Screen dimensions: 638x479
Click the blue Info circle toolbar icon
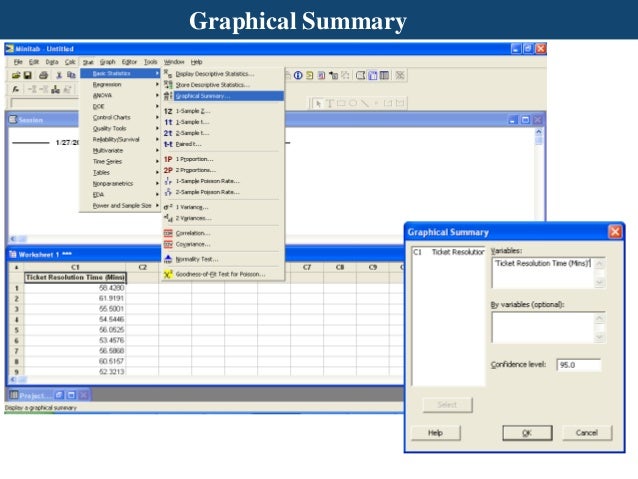coord(298,75)
